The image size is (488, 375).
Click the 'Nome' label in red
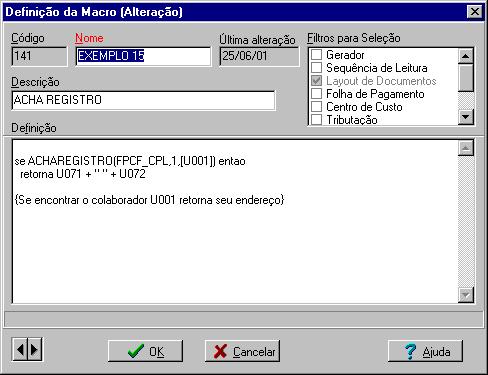[89, 38]
